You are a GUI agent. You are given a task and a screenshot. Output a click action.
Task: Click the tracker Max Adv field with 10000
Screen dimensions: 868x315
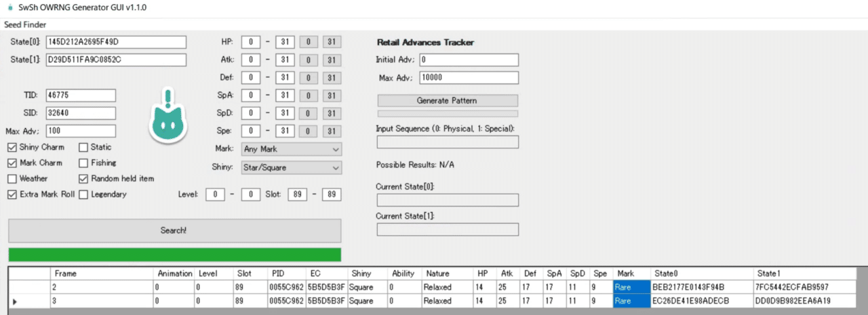coord(469,78)
